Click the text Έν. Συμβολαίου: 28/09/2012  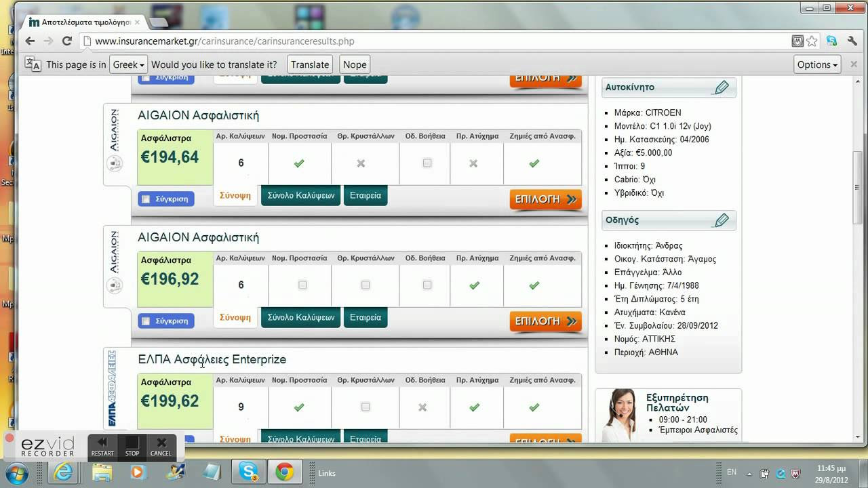coord(667,325)
